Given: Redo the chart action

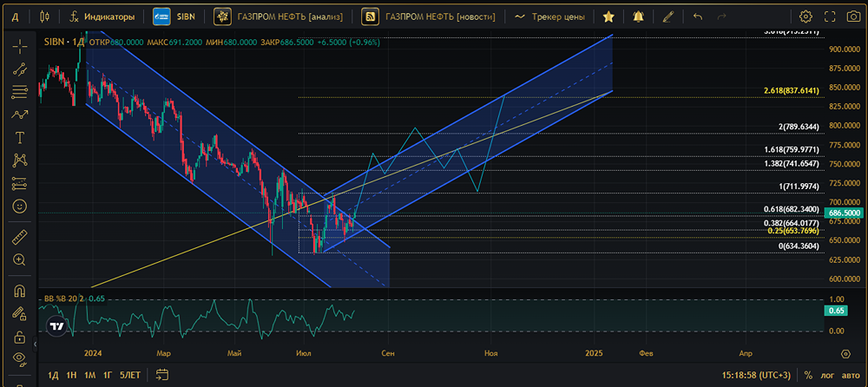Looking at the screenshot, I should coord(722,16).
